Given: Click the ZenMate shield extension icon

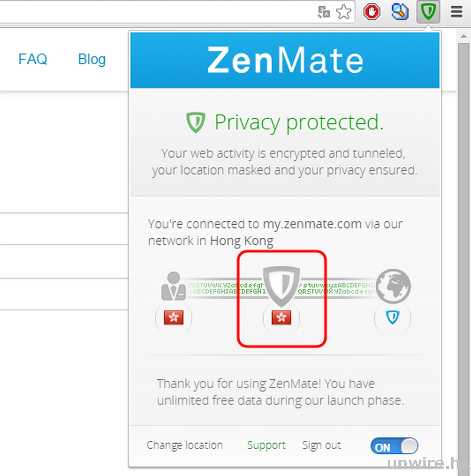Looking at the screenshot, I should [x=428, y=12].
